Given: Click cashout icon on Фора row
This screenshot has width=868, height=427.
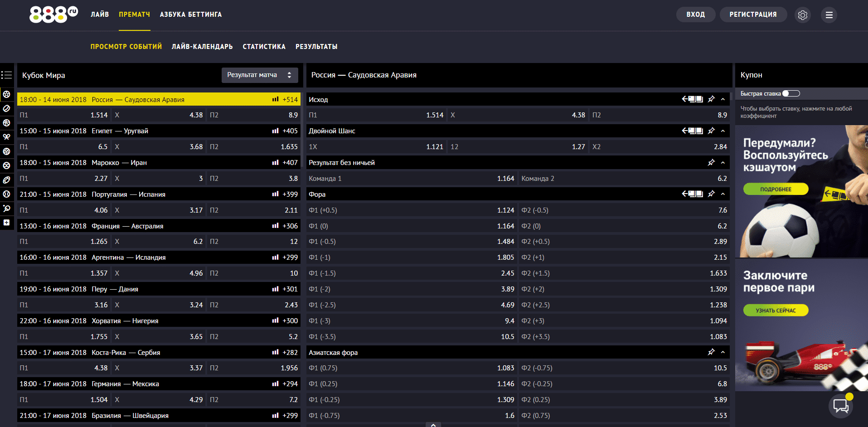Looking at the screenshot, I should point(693,194).
